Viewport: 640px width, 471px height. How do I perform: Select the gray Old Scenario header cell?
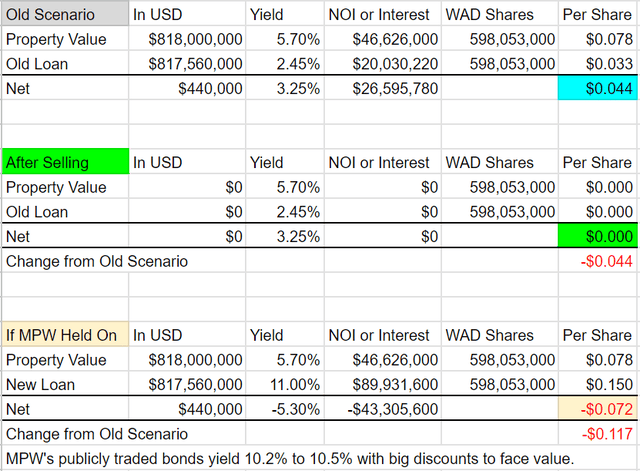tap(65, 14)
